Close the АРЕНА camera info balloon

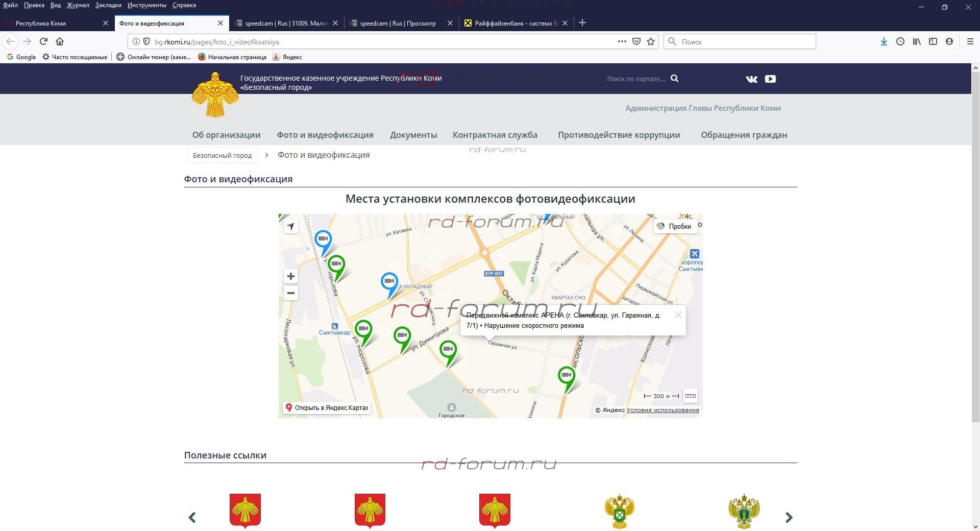[x=678, y=315]
